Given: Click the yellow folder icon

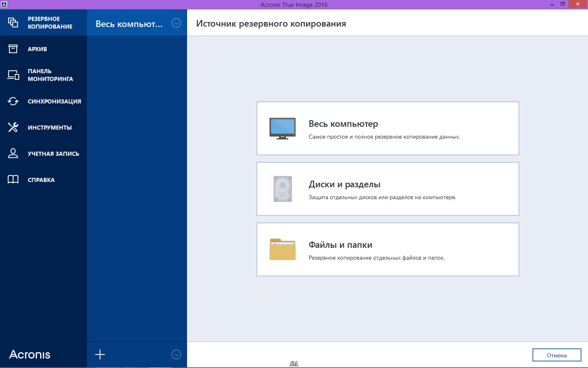Looking at the screenshot, I should [283, 249].
